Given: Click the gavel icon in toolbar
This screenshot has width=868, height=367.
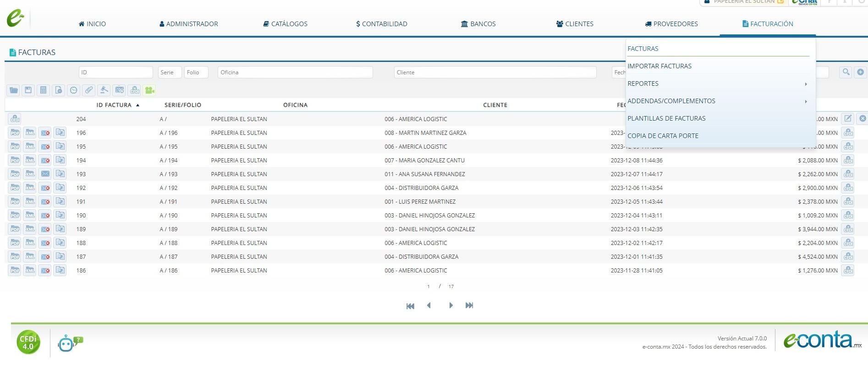Looking at the screenshot, I should pyautogui.click(x=104, y=90).
